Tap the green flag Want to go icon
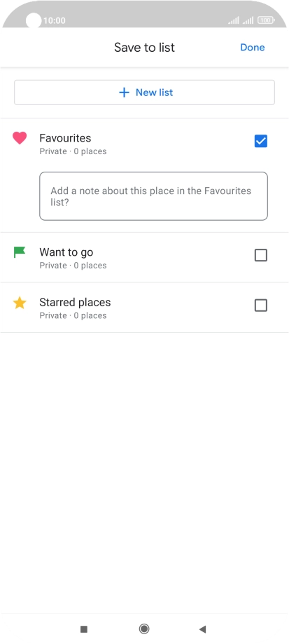Viewport: 289px width, 644px height. (20, 252)
